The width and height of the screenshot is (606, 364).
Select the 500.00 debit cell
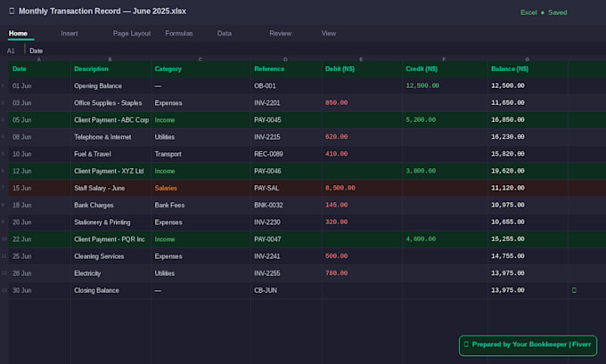[362, 256]
